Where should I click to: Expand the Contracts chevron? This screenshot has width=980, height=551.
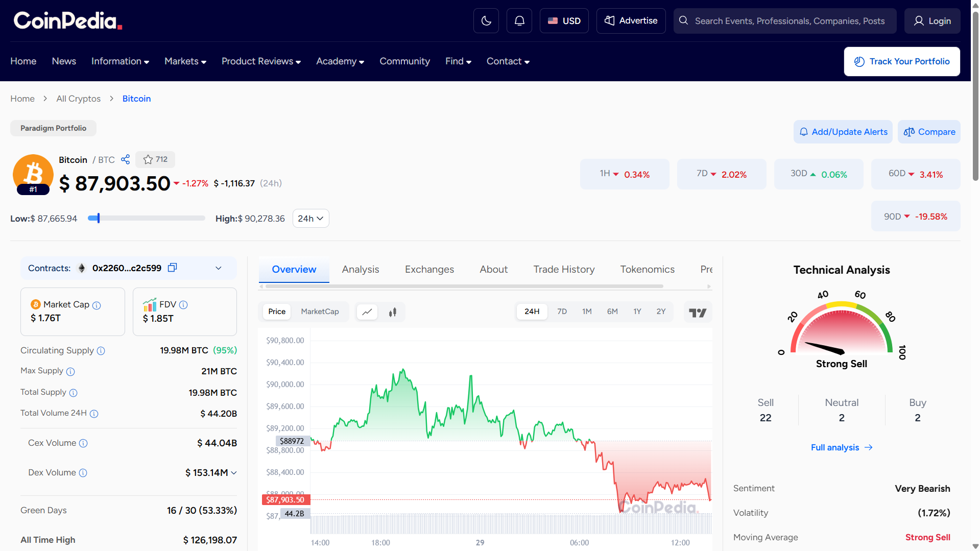(x=219, y=268)
